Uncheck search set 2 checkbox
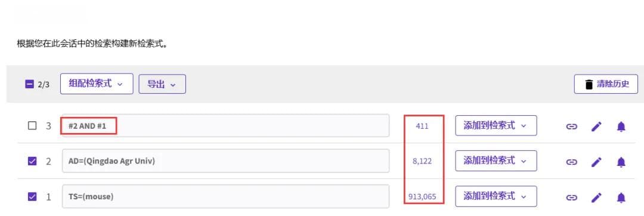 [x=32, y=161]
